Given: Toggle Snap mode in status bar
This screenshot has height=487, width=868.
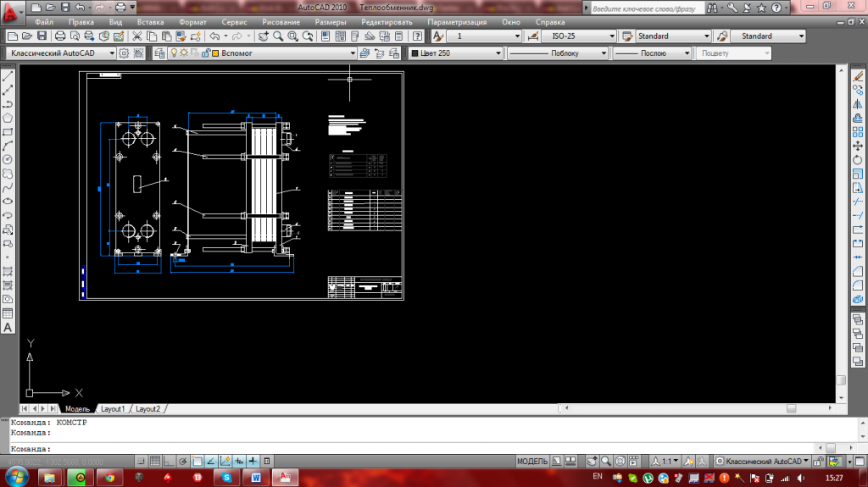Looking at the screenshot, I should point(142,461).
